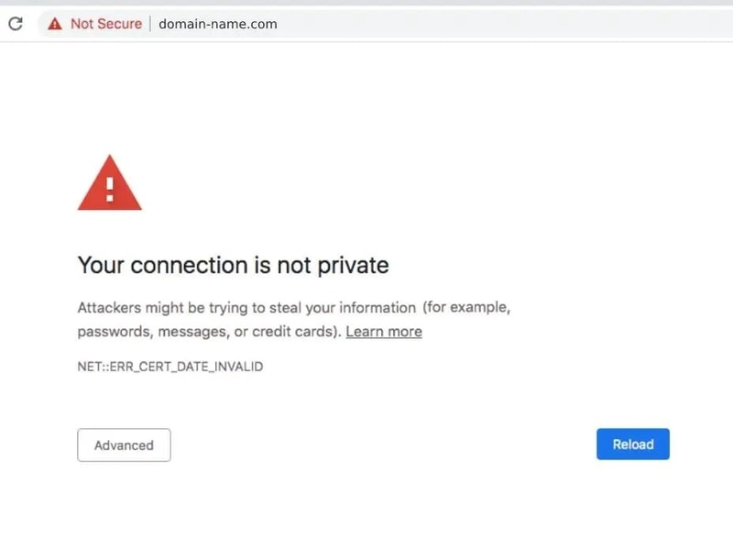Select the address bar showing domain-name.com
733x560 pixels.
click(218, 24)
